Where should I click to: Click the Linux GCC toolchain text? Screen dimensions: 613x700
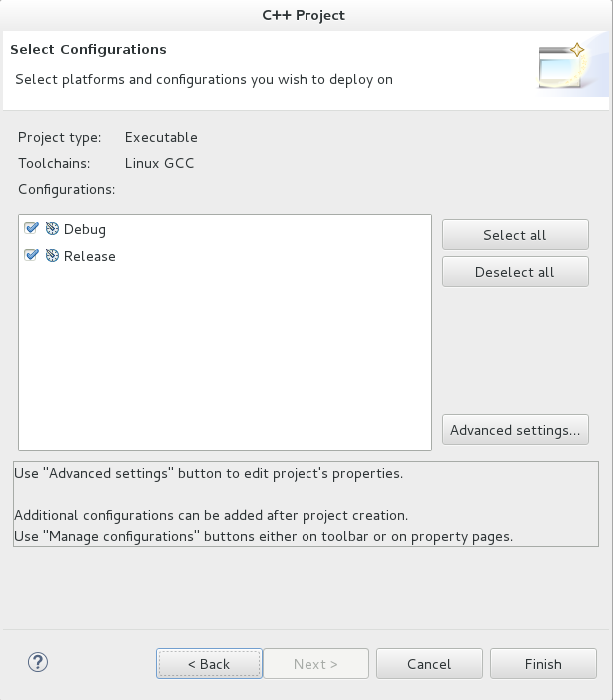tap(160, 163)
